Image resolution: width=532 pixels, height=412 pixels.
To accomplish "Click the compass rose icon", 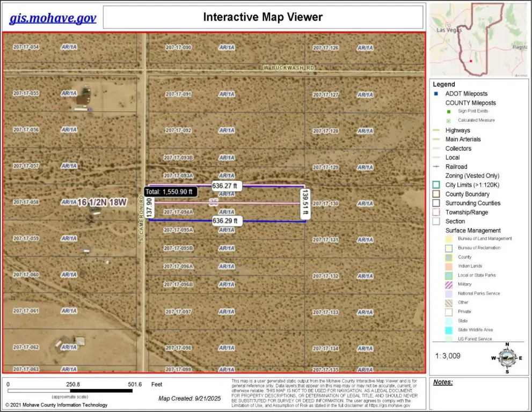I will (506, 358).
